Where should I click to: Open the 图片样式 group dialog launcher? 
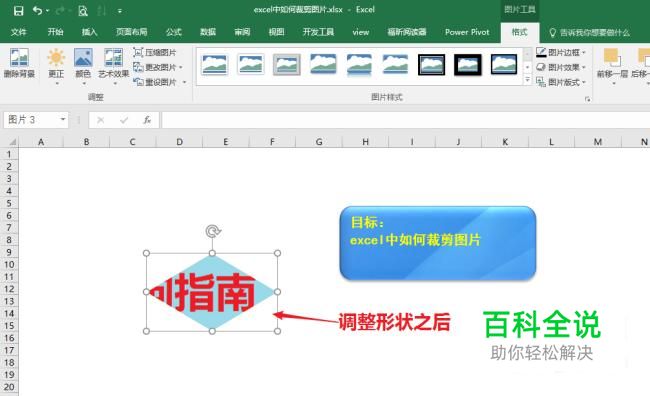587,99
